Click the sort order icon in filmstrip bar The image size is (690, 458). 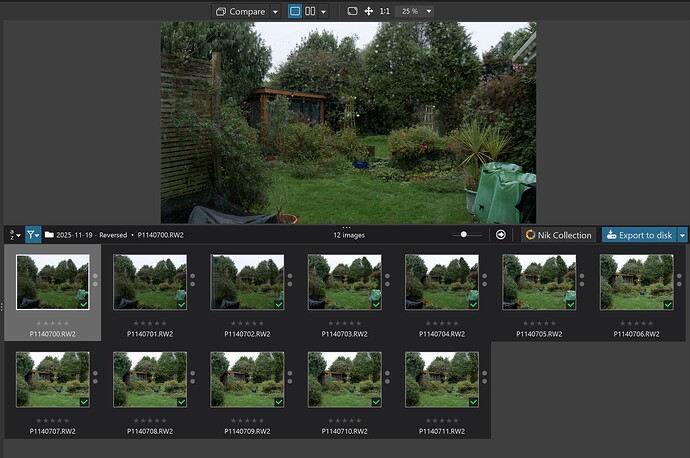[14, 235]
